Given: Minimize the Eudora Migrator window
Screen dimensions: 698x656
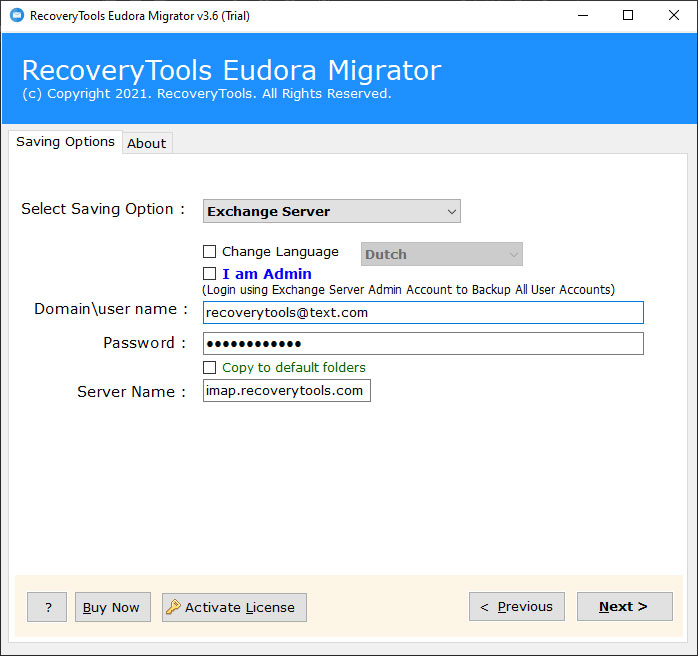Looking at the screenshot, I should click(583, 16).
